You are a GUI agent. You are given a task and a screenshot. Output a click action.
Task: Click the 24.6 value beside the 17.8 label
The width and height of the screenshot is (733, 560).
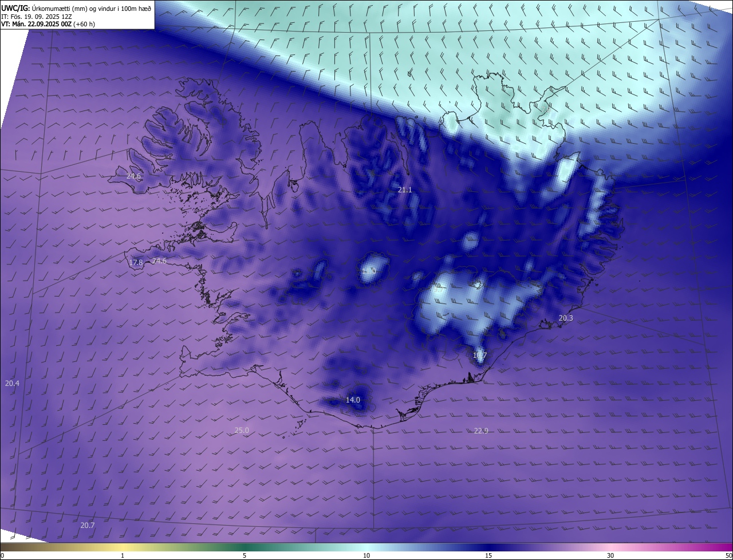[x=159, y=261]
